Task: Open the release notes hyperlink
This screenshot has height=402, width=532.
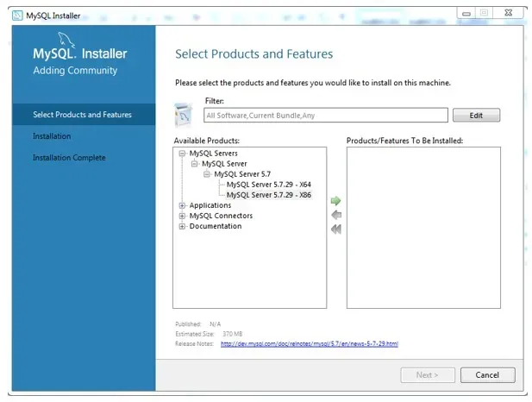Action: pos(309,343)
